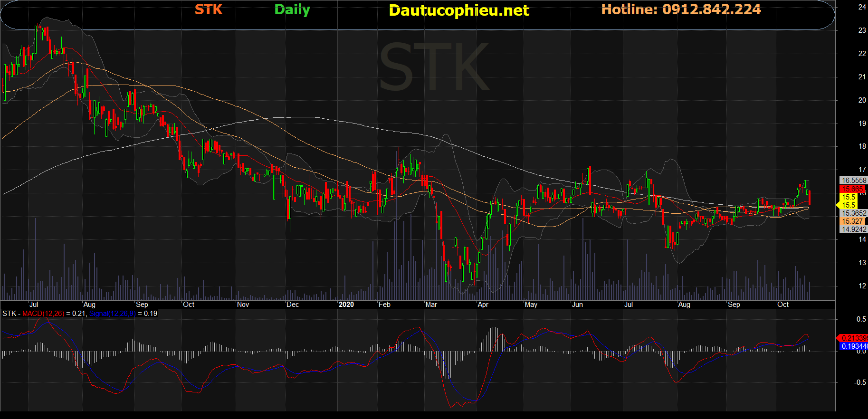Image resolution: width=868 pixels, height=419 pixels.
Task: Click the Mar marker on time axis
Action: 431,305
